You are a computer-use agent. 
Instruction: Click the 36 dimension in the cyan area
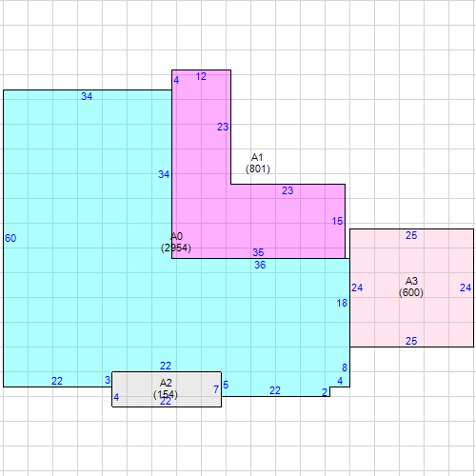[260, 265]
